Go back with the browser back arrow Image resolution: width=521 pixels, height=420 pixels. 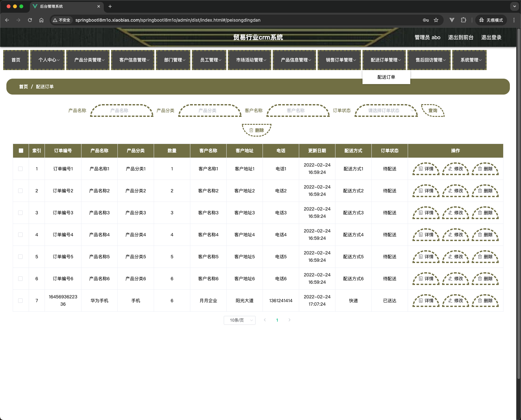pyautogui.click(x=7, y=20)
